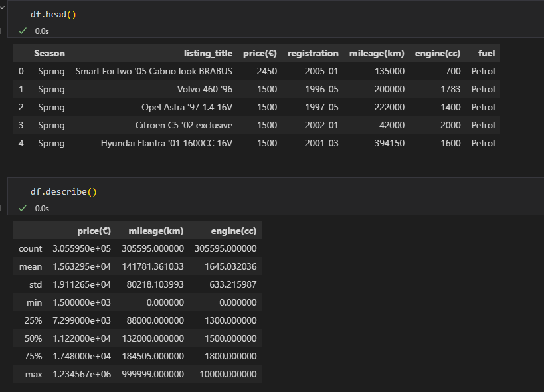The image size is (544, 392).
Task: Click the fuel column header
Action: tap(486, 53)
